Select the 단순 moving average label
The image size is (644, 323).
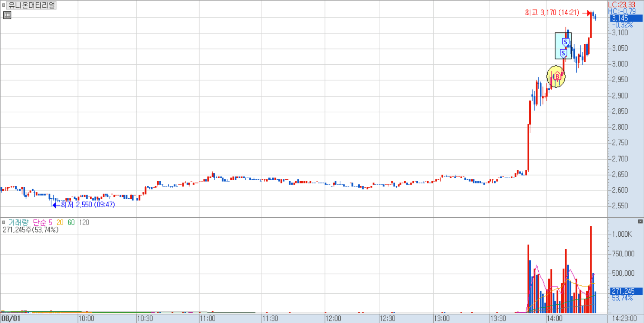pyautogui.click(x=39, y=223)
